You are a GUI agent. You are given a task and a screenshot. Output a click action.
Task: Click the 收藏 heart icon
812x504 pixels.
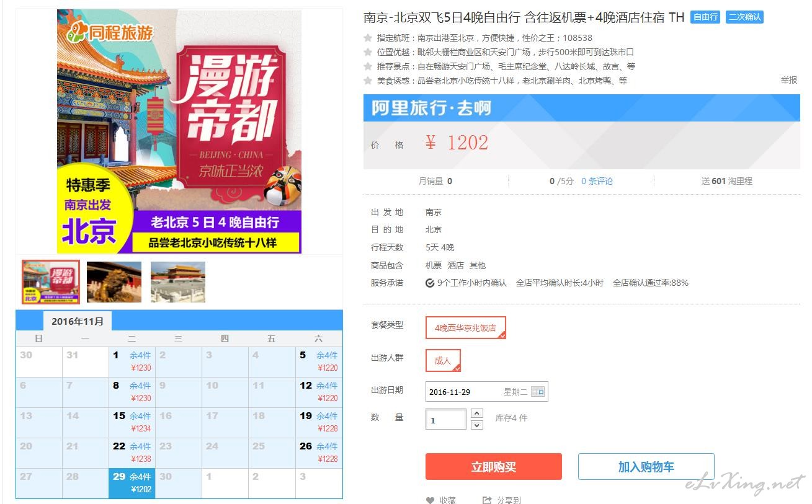click(x=430, y=500)
